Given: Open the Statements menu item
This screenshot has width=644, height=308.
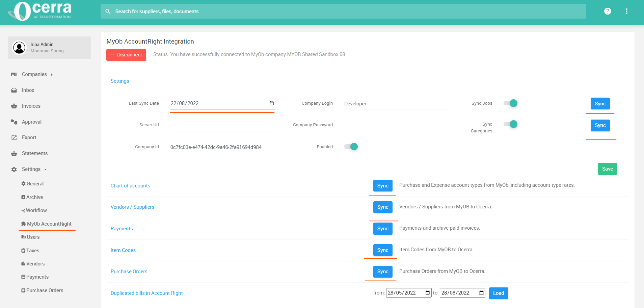Looking at the screenshot, I should 35,153.
